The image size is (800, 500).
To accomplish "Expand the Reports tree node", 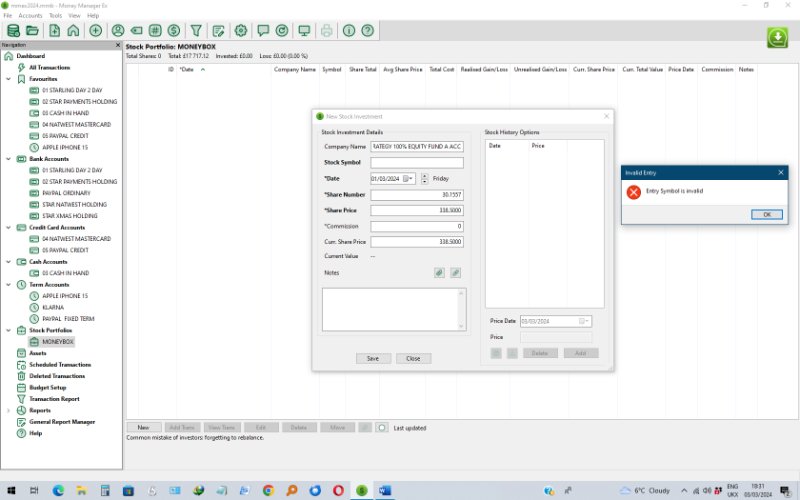I will coord(8,410).
